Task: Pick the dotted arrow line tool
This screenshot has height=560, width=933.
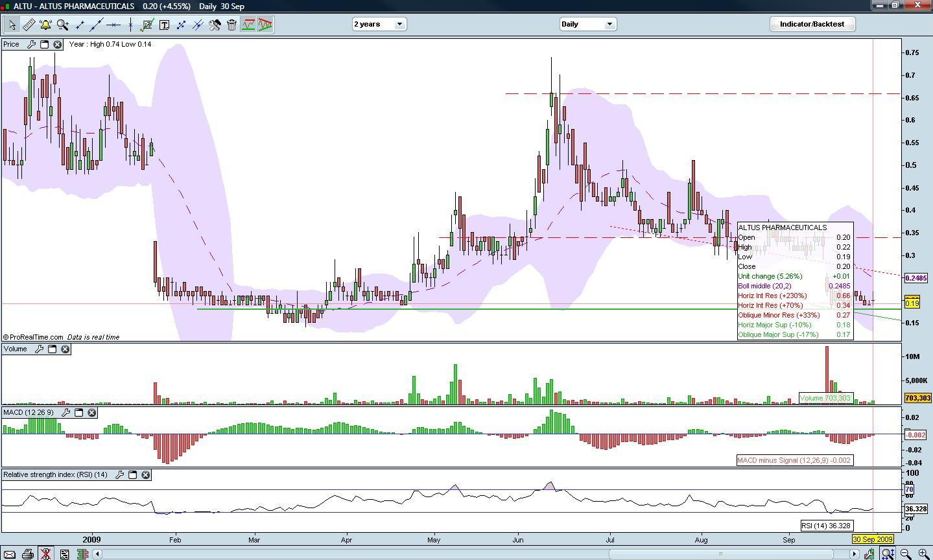Action: click(x=181, y=25)
